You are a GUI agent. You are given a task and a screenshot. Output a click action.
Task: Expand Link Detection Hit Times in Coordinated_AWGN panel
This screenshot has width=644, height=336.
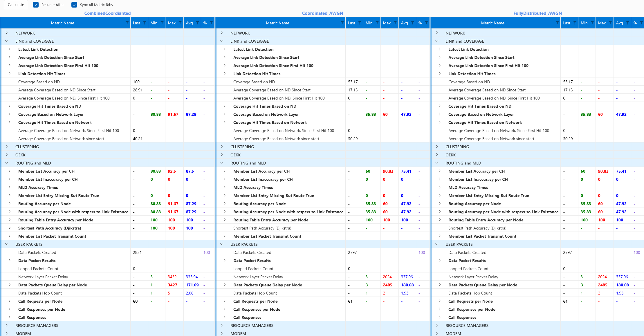(x=225, y=74)
